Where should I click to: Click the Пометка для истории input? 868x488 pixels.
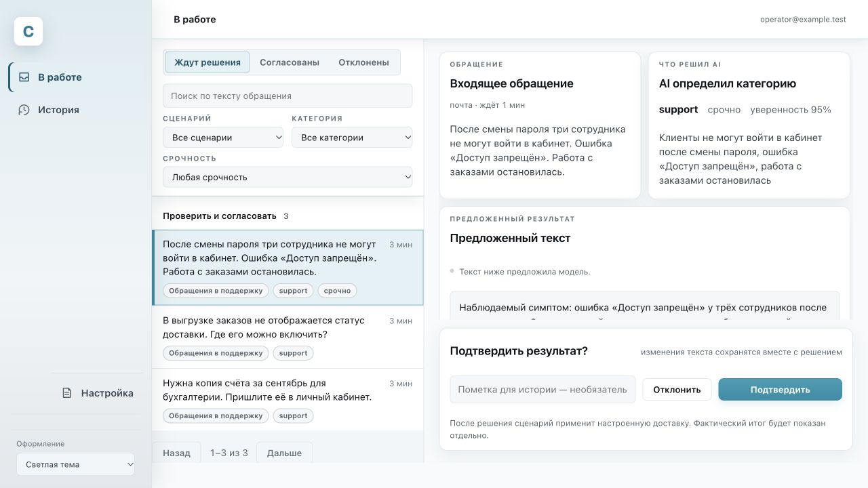click(542, 390)
